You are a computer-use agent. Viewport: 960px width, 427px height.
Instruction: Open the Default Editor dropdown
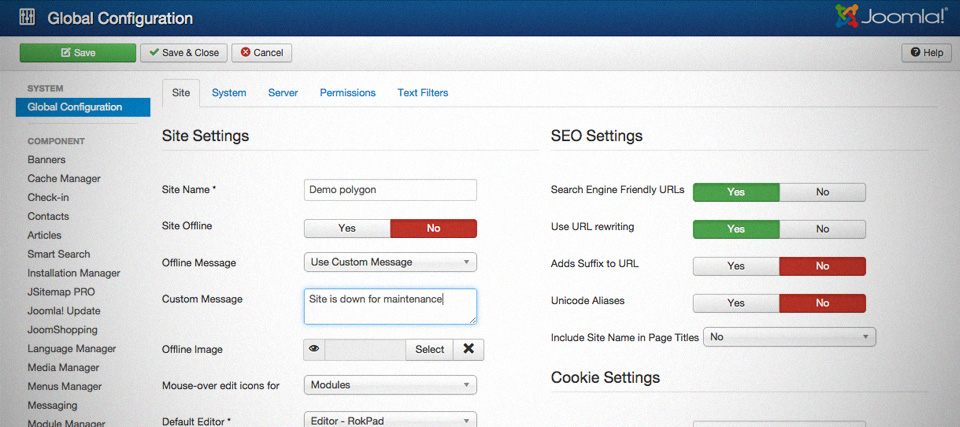pyautogui.click(x=390, y=421)
